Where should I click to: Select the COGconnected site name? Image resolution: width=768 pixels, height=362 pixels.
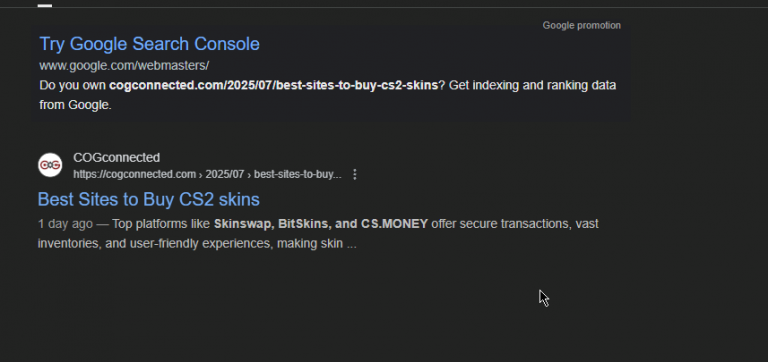[117, 157]
